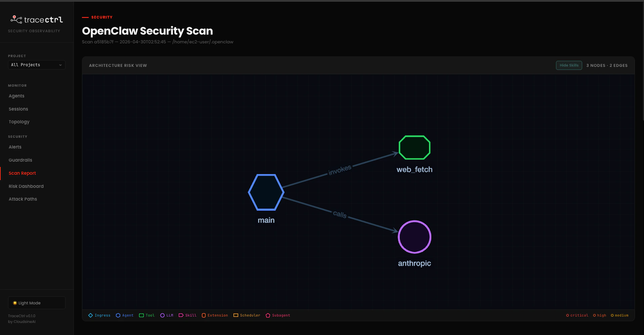644x335 pixels.
Task: Open the All Projects dropdown
Action: 37,65
